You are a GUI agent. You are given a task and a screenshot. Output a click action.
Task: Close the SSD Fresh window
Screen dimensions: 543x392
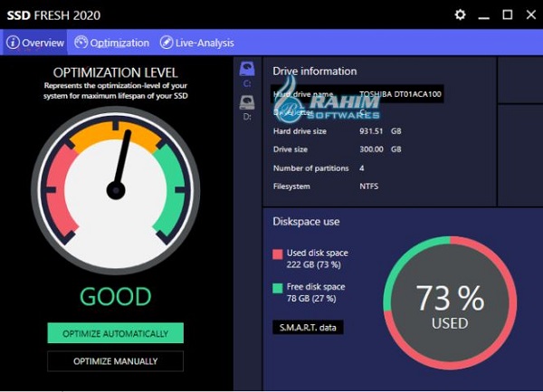tap(531, 14)
